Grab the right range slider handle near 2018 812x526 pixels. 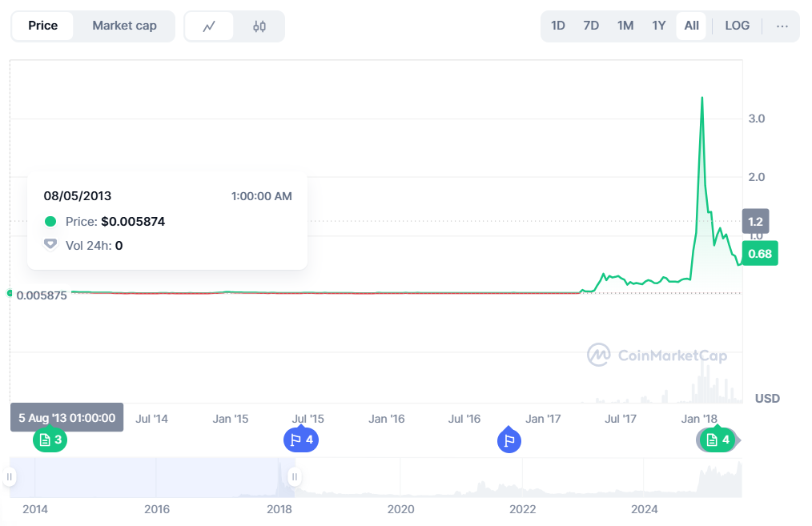pyautogui.click(x=295, y=477)
